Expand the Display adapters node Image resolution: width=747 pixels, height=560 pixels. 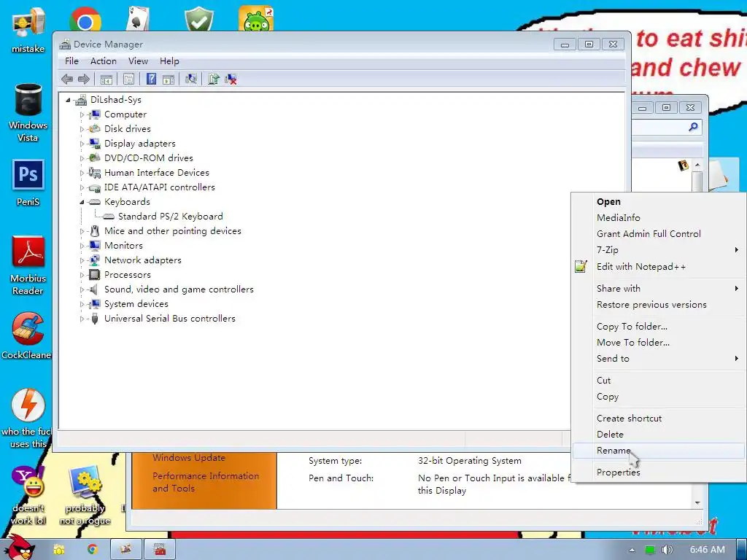point(82,144)
